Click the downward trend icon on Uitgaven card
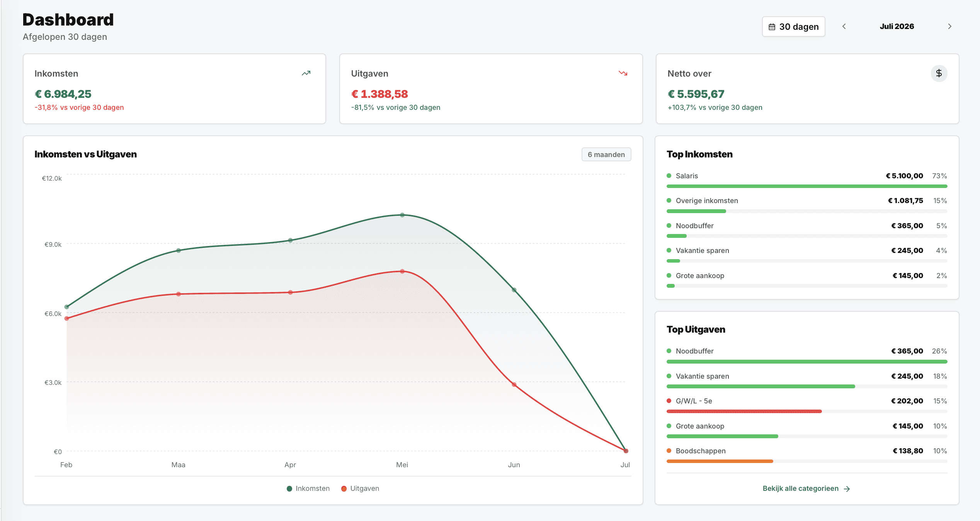This screenshot has height=521, width=980. click(x=623, y=73)
